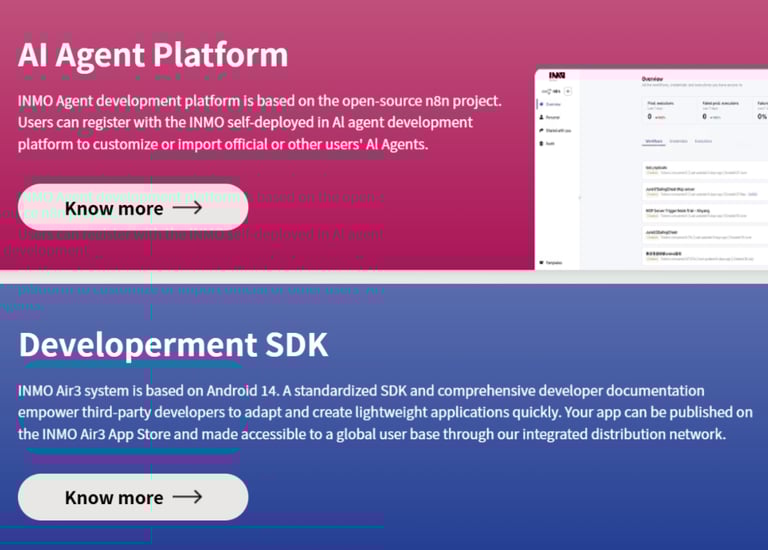The height and width of the screenshot is (550, 768).
Task: Click the arrow in AI Agent Platform's Know more
Action: (188, 208)
